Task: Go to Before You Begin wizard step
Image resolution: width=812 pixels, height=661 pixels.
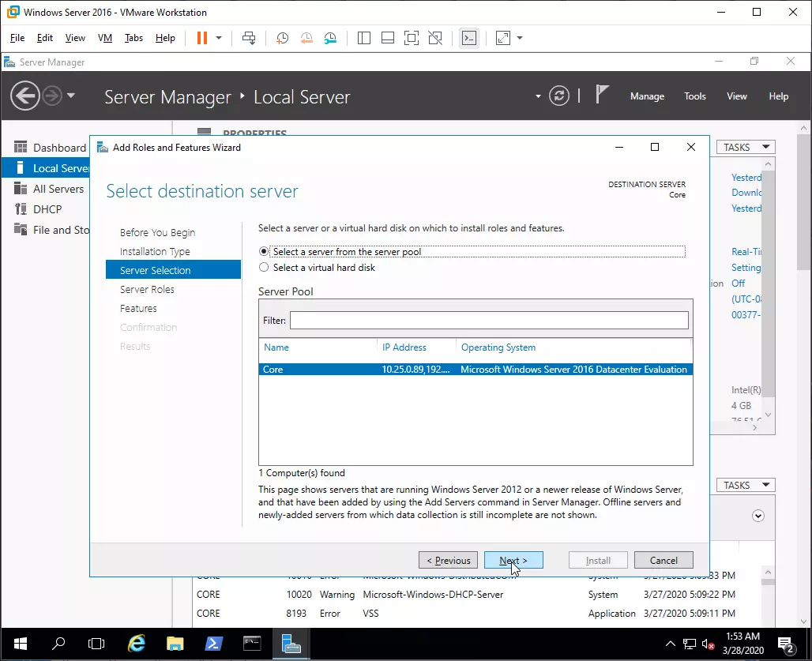Action: click(157, 232)
